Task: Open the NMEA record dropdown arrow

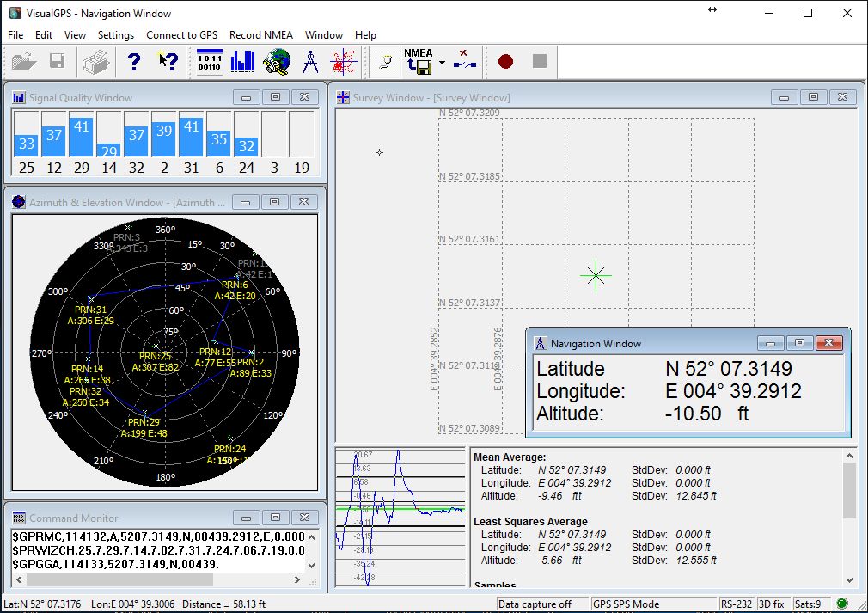Action: pos(441,62)
